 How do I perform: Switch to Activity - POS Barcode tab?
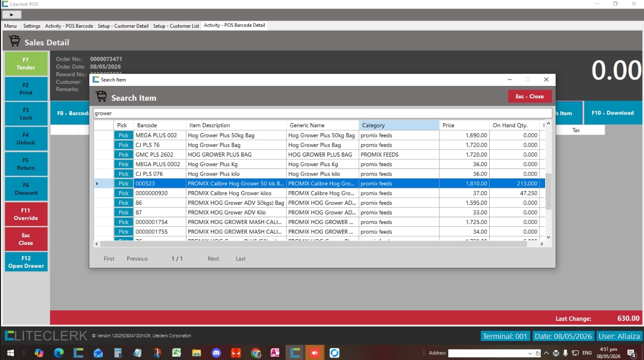pos(69,26)
